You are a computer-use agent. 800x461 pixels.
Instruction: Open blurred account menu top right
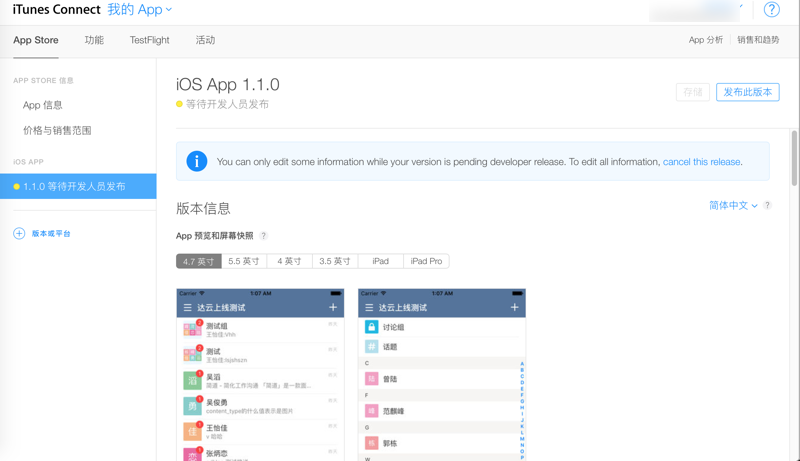(x=696, y=10)
